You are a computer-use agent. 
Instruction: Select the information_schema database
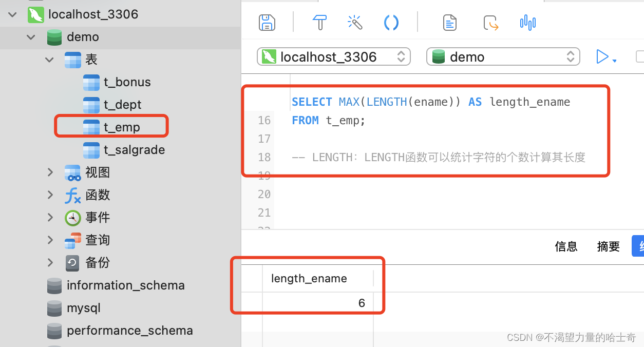(125, 285)
